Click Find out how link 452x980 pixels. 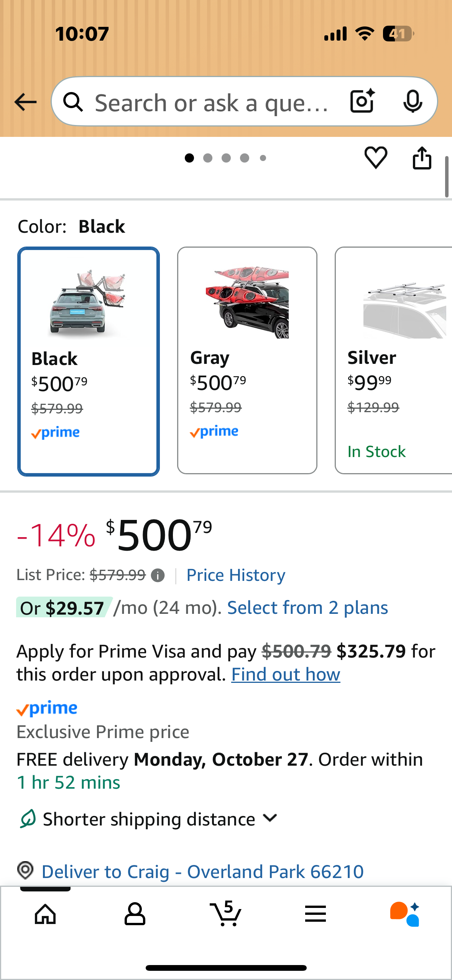click(286, 674)
